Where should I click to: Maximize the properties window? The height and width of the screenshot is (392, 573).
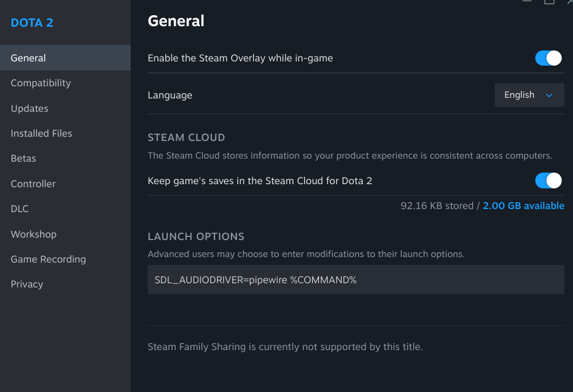coord(549,1)
